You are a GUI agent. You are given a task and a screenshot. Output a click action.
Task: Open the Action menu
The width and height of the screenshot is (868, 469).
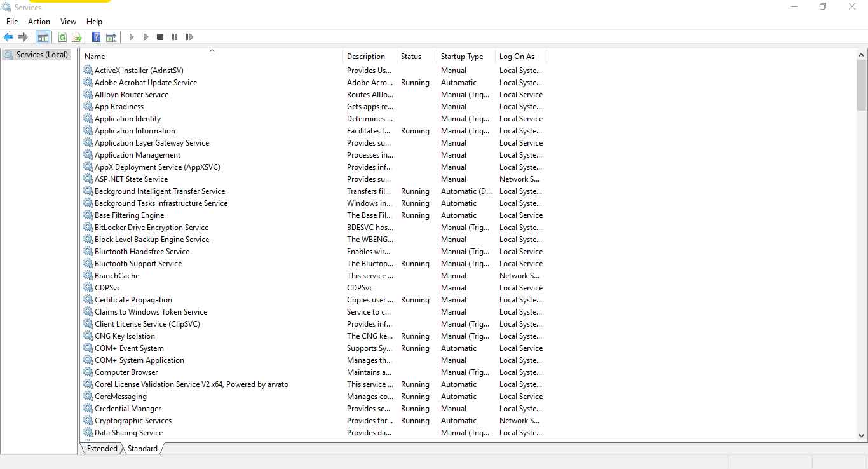tap(39, 22)
